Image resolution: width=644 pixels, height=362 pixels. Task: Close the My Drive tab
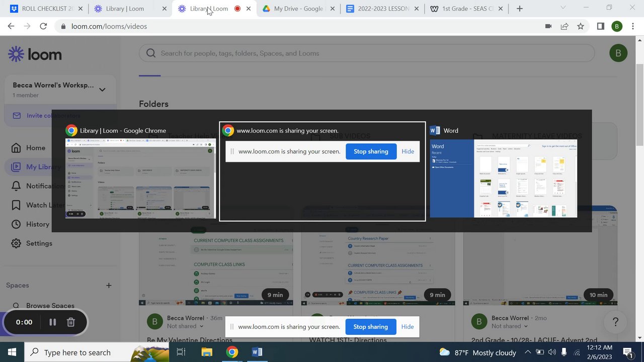tap(333, 9)
